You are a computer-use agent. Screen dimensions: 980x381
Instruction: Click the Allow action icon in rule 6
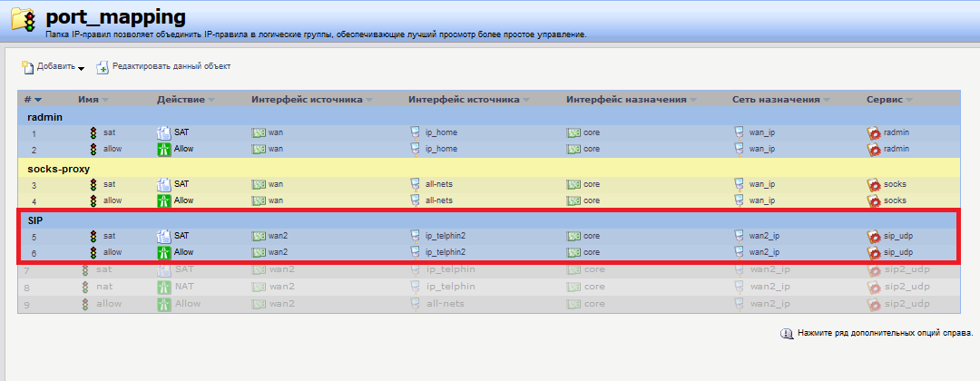(163, 253)
